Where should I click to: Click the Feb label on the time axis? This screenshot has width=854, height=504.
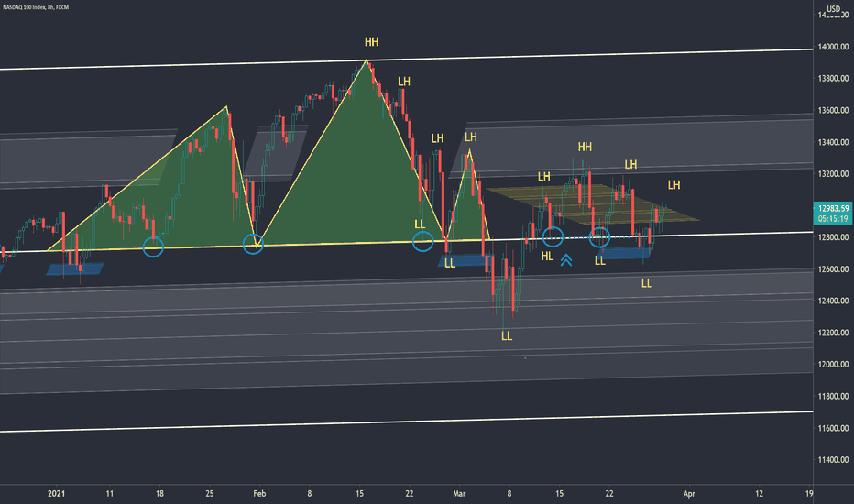pyautogui.click(x=259, y=494)
